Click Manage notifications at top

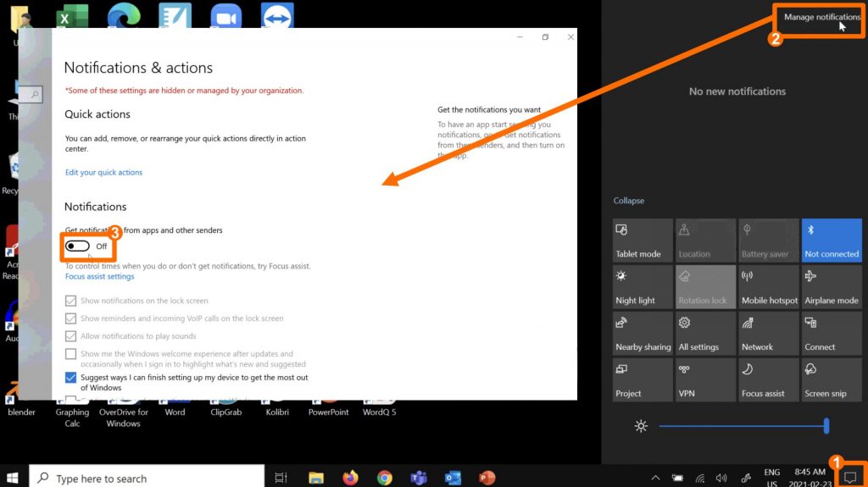[x=821, y=17]
